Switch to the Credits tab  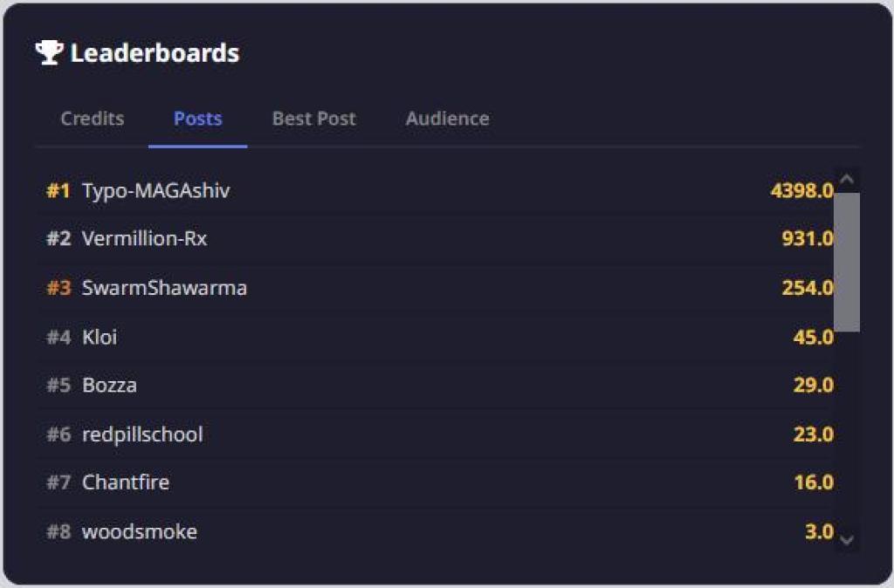[x=92, y=119]
